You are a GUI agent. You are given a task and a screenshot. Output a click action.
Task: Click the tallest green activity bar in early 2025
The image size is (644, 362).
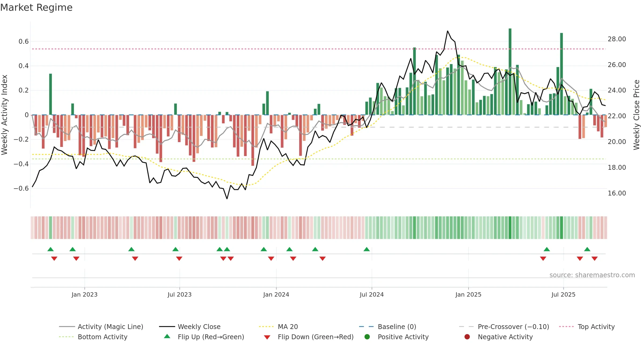[x=510, y=72]
